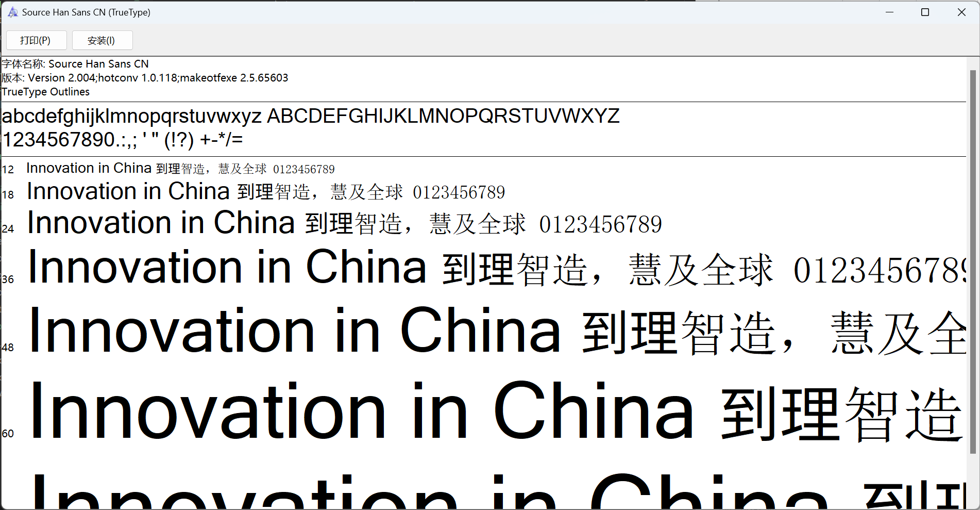980x510 pixels.
Task: Click the 打印(P) print button
Action: point(36,40)
